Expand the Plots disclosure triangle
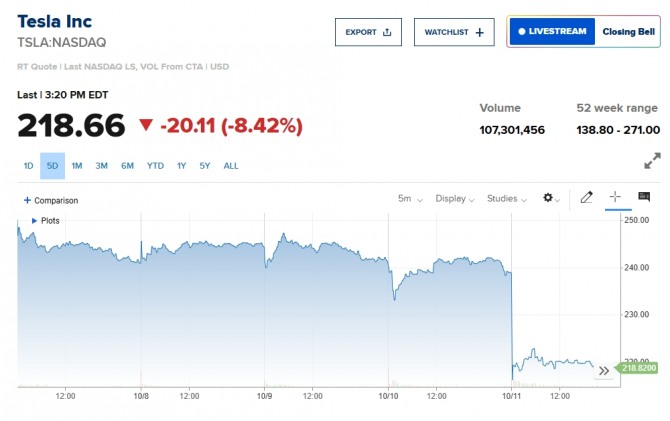The height and width of the screenshot is (421, 670). pos(35,220)
